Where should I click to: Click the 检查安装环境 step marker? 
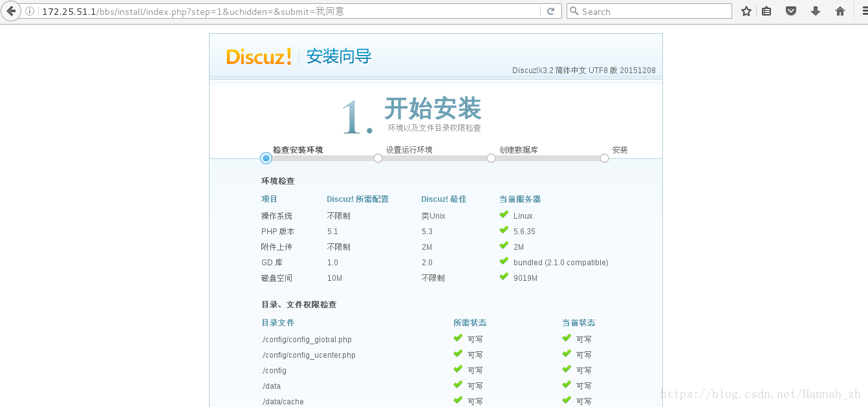pyautogui.click(x=266, y=158)
